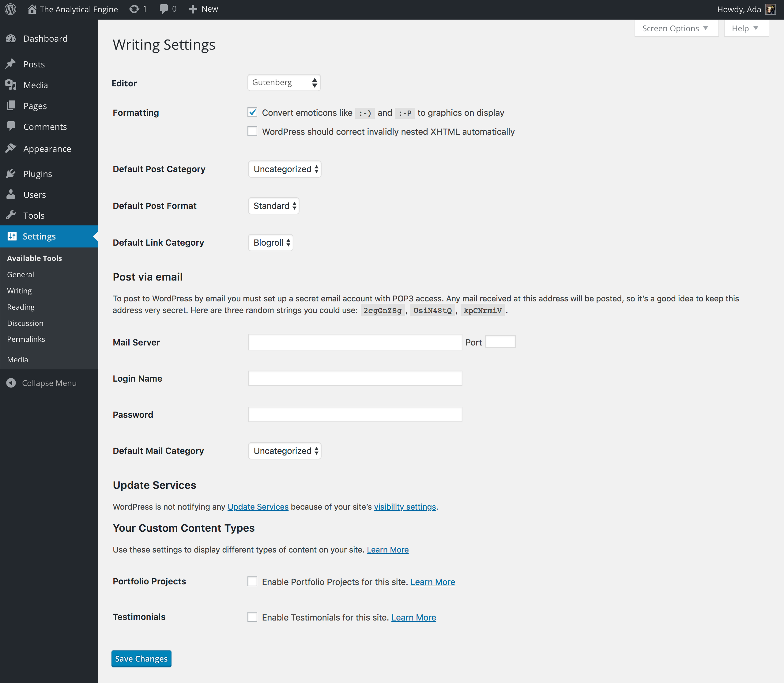Enable Portfolio Projects for this site
The height and width of the screenshot is (683, 784).
[252, 581]
